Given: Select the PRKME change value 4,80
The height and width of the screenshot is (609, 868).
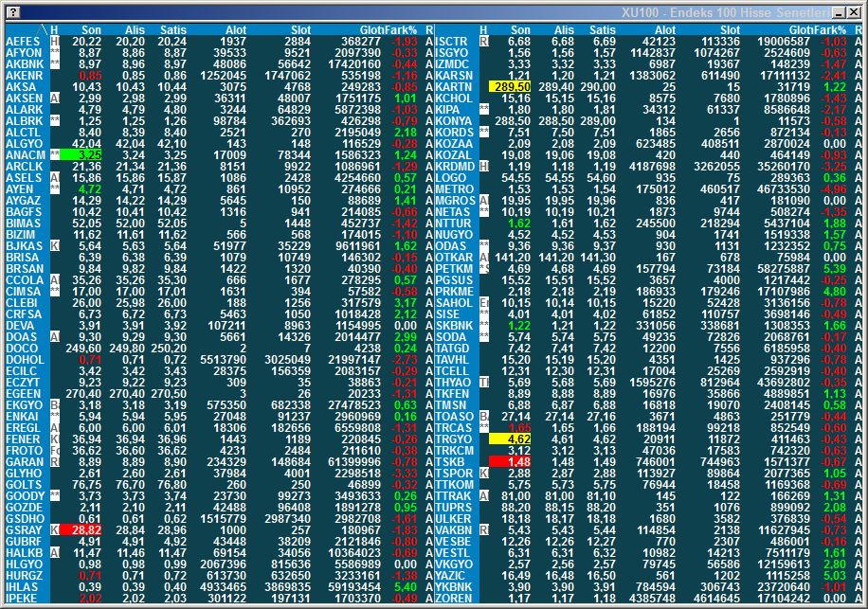Looking at the screenshot, I should [x=835, y=292].
